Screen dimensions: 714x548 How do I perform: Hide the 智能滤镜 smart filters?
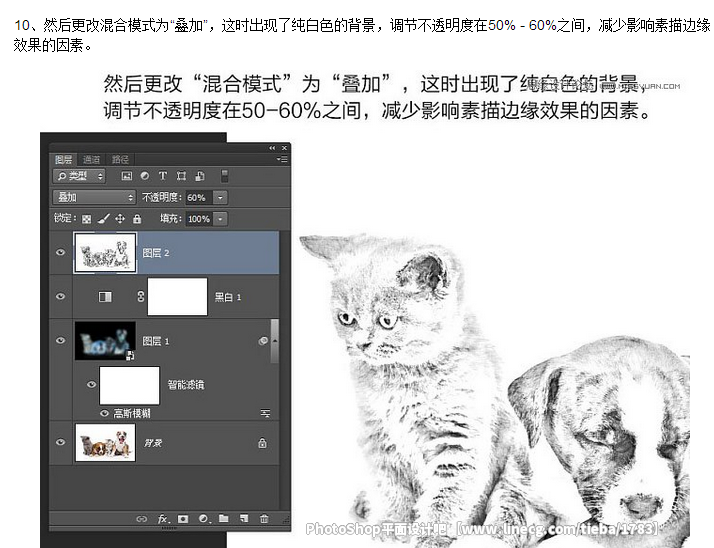(x=91, y=384)
